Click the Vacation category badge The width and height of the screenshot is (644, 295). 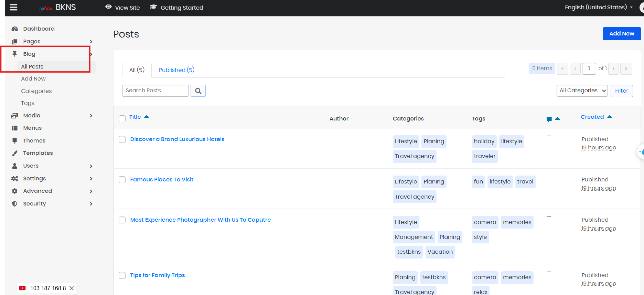click(x=440, y=252)
